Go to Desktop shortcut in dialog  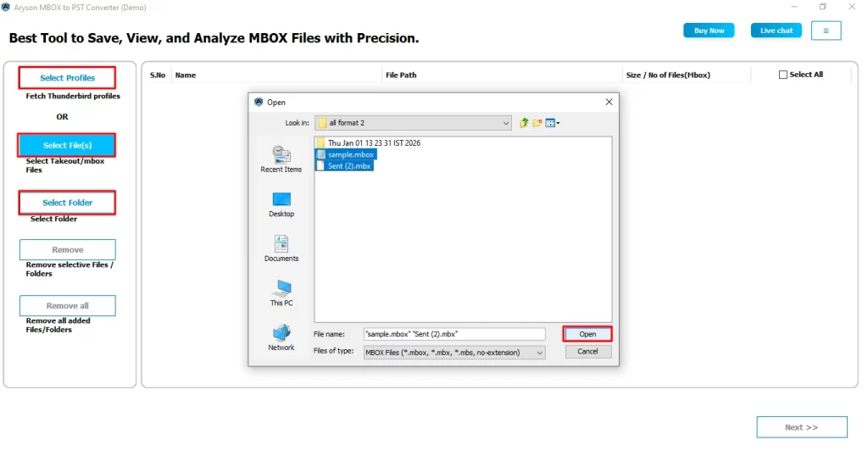[281, 204]
